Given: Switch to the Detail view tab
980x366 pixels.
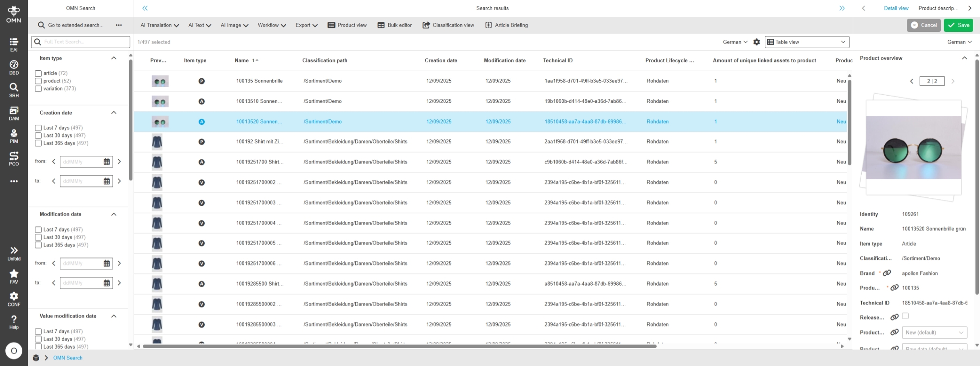Looking at the screenshot, I should click(896, 8).
